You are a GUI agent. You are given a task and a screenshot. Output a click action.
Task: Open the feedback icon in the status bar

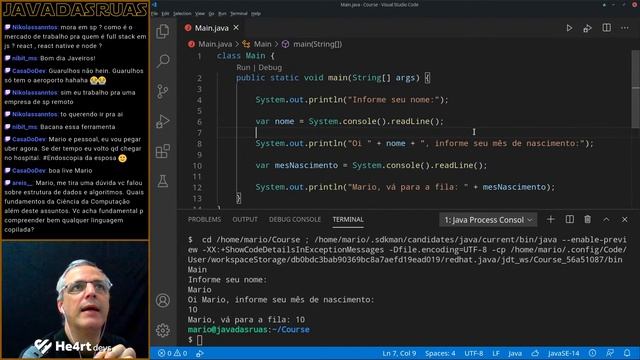coord(610,353)
